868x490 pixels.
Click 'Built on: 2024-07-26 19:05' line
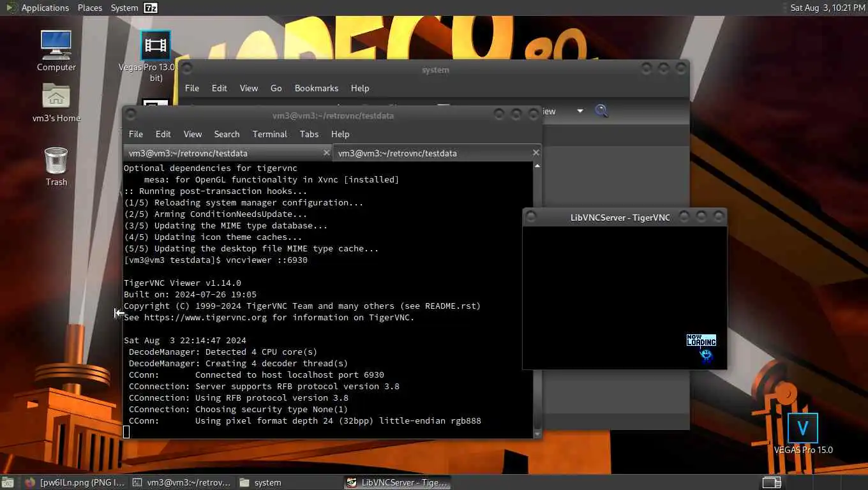click(x=190, y=295)
